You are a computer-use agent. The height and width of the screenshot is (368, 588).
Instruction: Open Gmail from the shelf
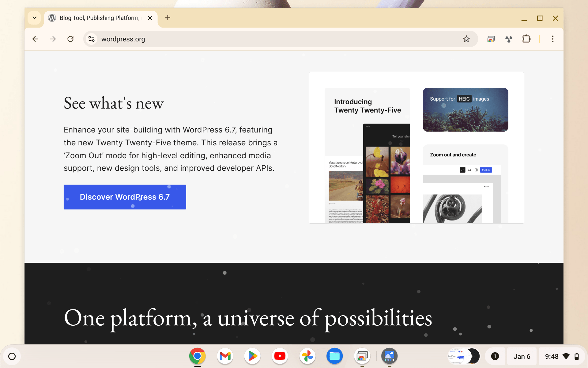[x=225, y=356]
